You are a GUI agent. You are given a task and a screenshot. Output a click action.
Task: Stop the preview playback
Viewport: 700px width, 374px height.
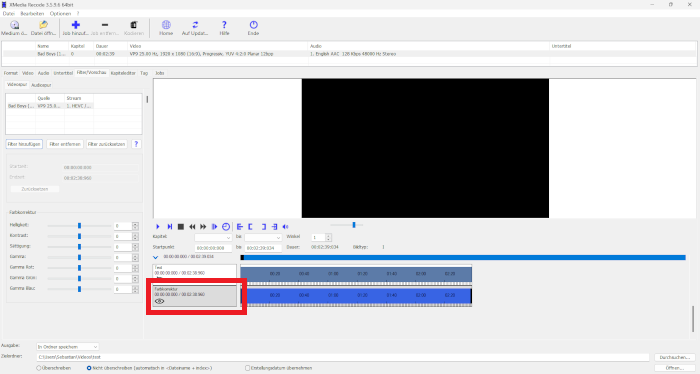(x=181, y=227)
